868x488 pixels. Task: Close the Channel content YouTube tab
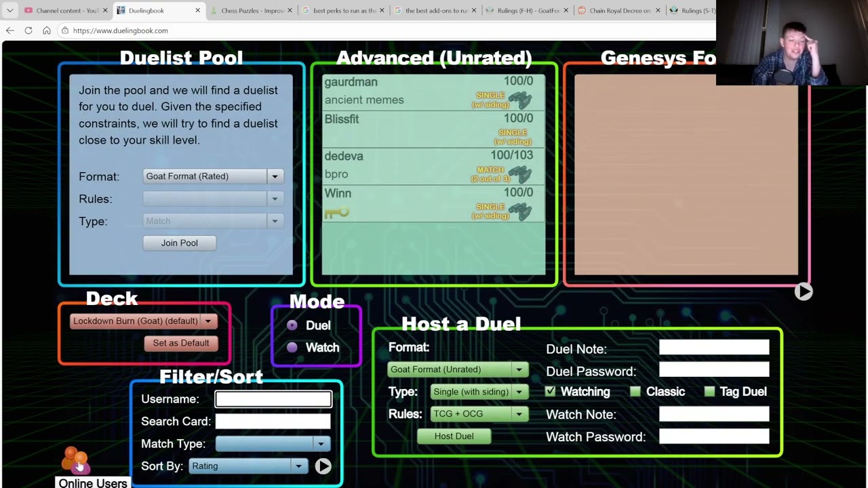105,10
